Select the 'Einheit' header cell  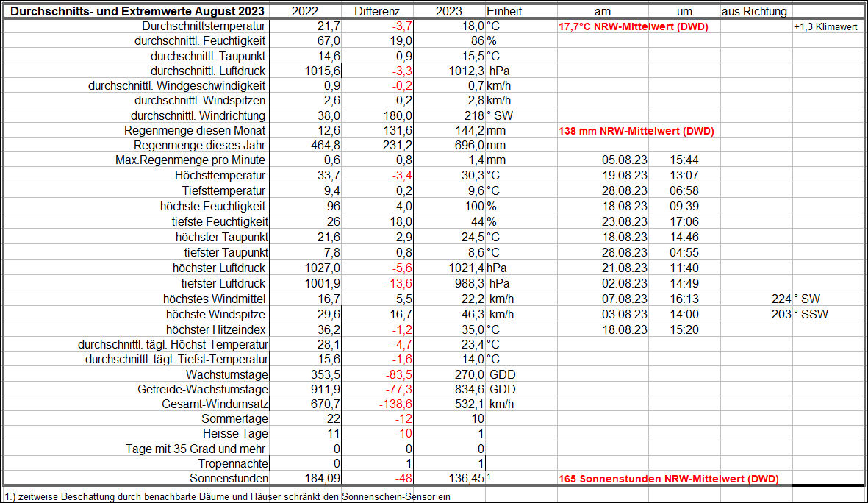[504, 11]
